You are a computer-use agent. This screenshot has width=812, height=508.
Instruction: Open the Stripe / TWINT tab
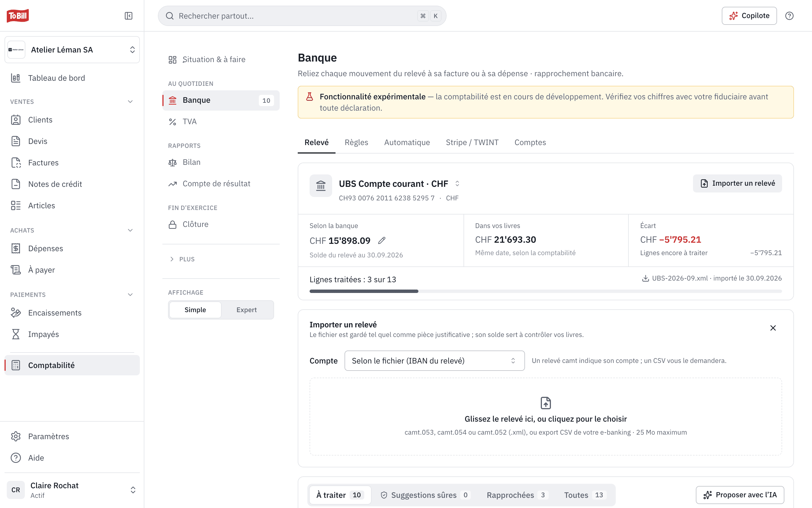[472, 143]
